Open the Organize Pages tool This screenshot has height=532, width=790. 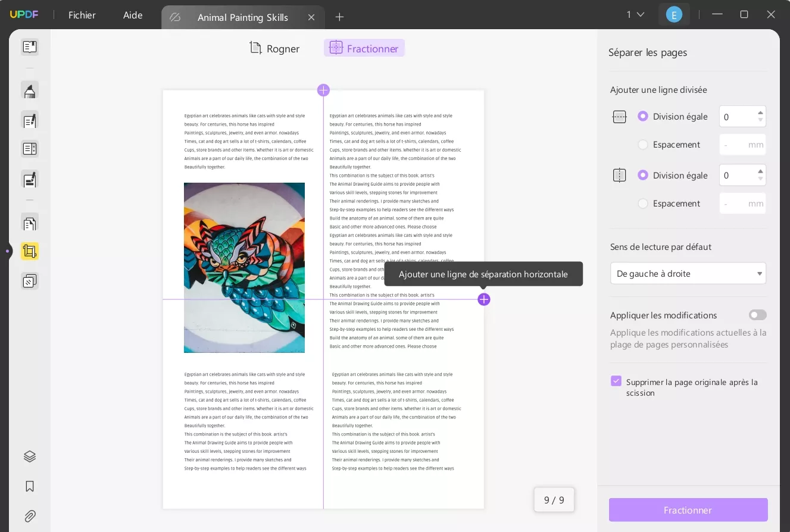[x=30, y=223]
